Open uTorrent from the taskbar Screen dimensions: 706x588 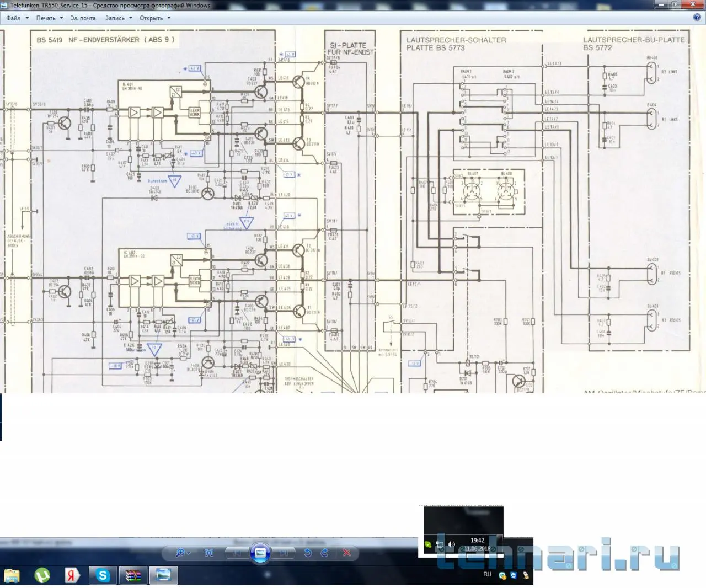[42, 575]
